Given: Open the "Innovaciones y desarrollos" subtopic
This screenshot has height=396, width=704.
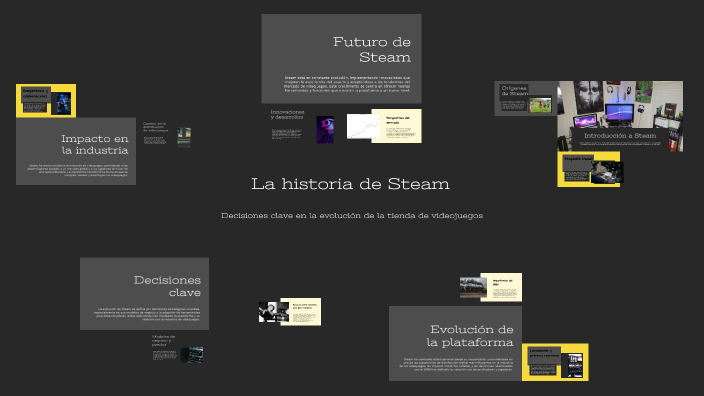Looking at the screenshot, I should pyautogui.click(x=287, y=114).
